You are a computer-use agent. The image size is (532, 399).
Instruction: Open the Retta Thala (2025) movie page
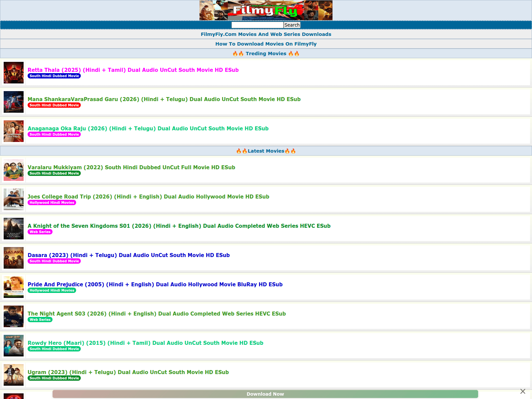point(133,70)
